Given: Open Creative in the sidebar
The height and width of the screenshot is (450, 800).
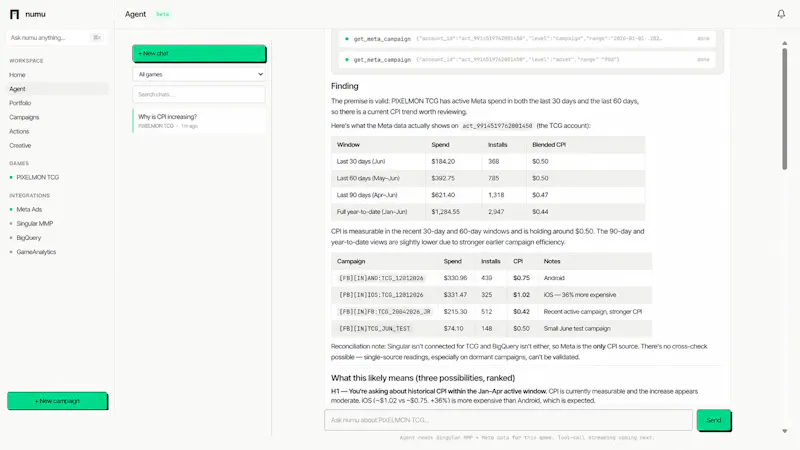Looking at the screenshot, I should (20, 145).
